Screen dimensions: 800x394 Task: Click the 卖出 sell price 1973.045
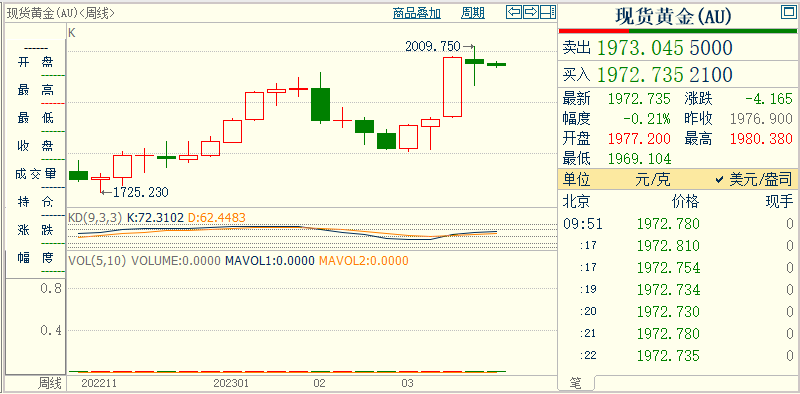(x=640, y=48)
